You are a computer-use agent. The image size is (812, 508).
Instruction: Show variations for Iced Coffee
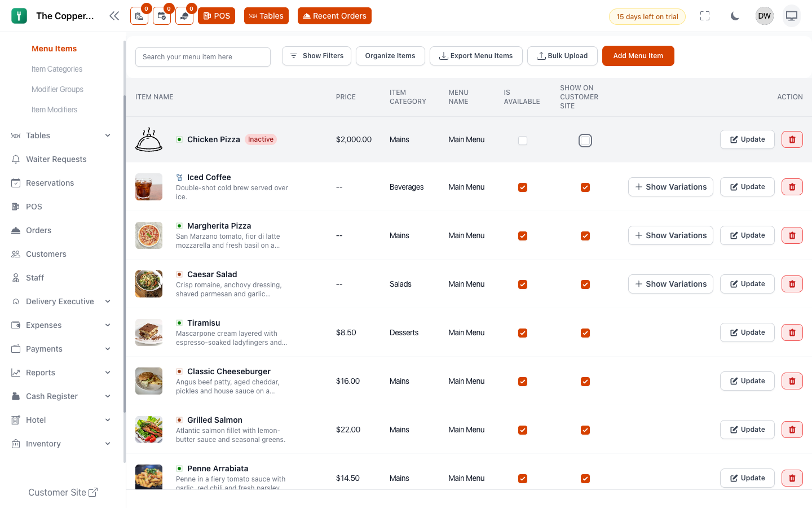670,187
